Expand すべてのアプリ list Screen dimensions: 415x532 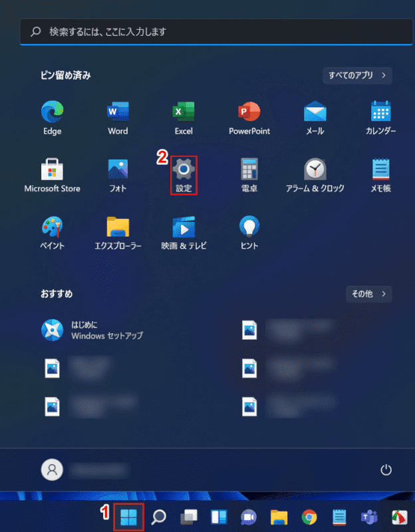357,75
